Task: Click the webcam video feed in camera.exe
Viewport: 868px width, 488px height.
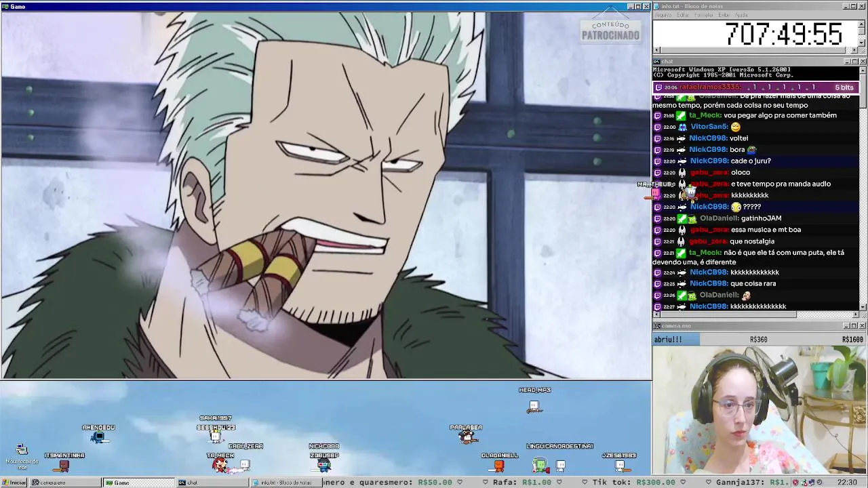Action: pyautogui.click(x=759, y=410)
